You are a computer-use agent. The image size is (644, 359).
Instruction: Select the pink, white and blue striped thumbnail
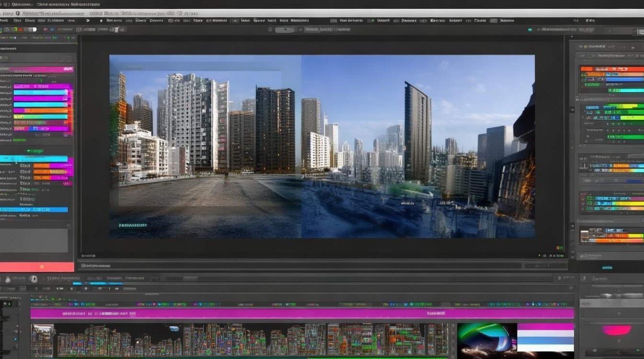[x=545, y=338]
